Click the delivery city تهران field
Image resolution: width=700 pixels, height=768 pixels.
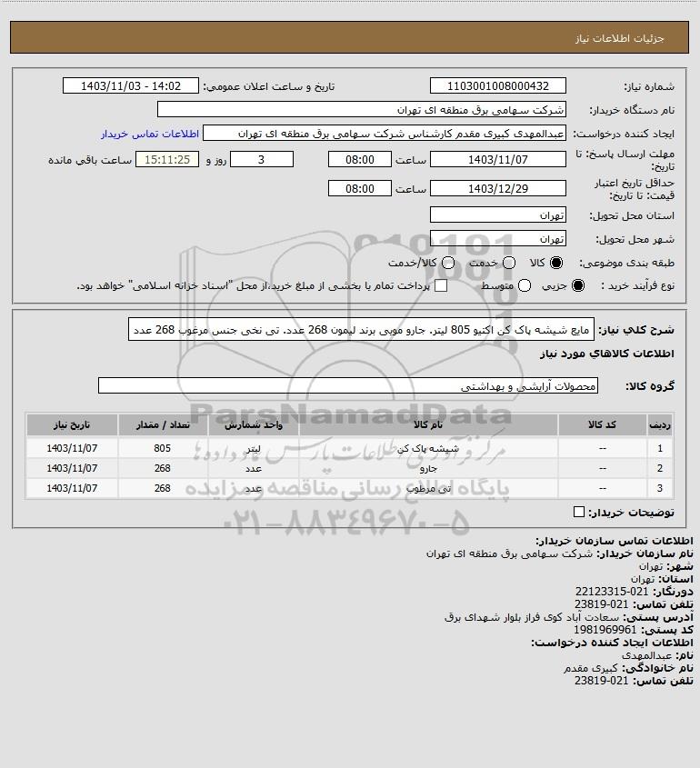pyautogui.click(x=497, y=238)
